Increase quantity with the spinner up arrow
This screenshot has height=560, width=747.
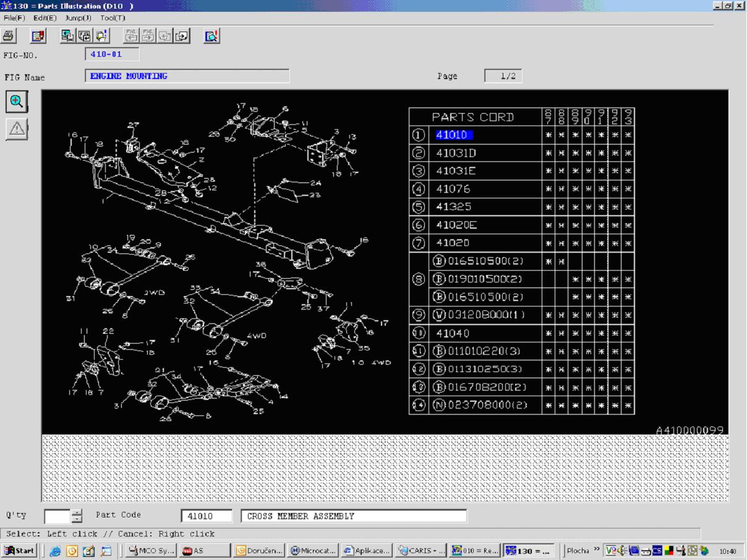(77, 512)
